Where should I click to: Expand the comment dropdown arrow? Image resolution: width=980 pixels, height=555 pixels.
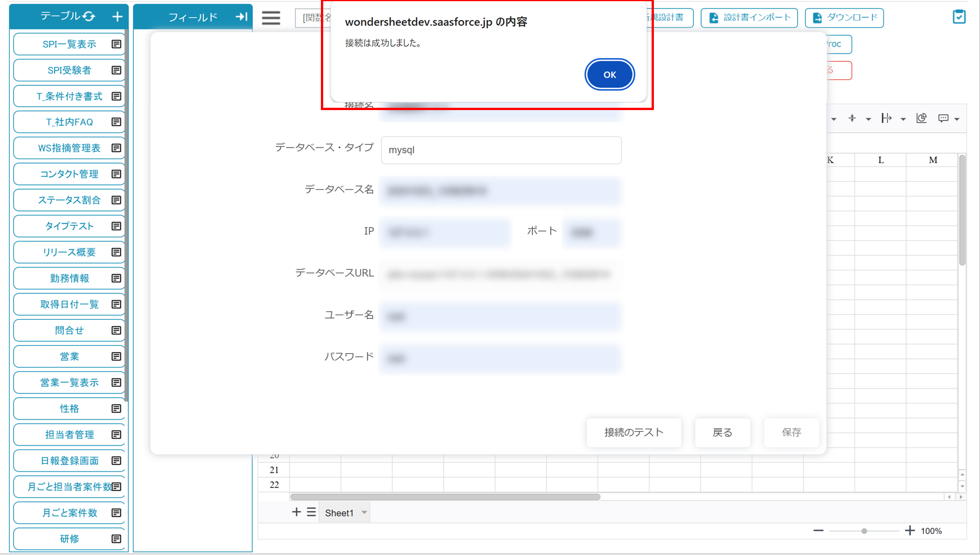(957, 119)
